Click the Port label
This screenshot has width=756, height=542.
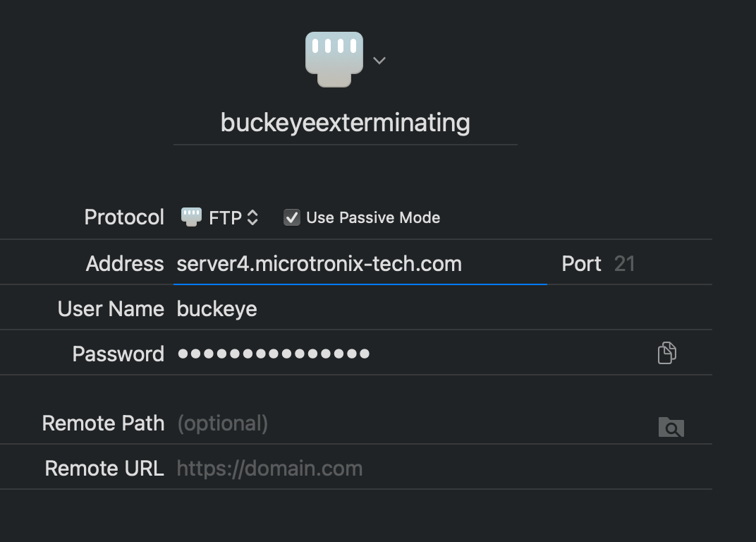(x=581, y=264)
